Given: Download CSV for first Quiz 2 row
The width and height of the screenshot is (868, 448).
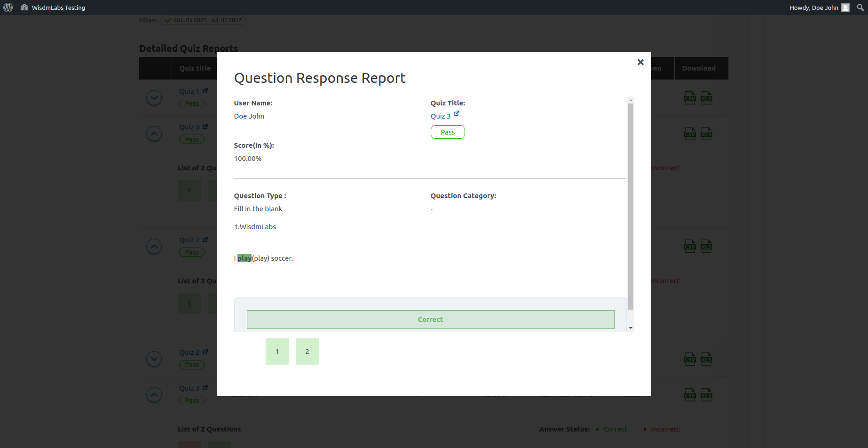Looking at the screenshot, I should (x=690, y=247).
